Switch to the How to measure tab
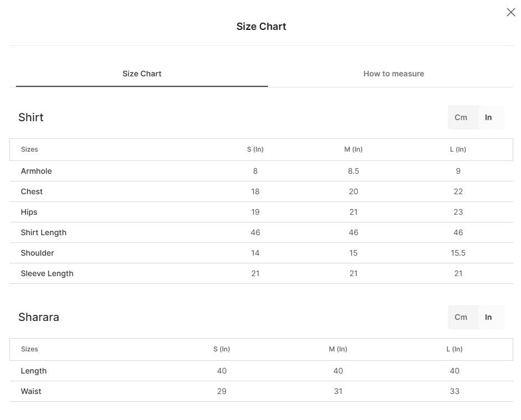The image size is (521, 420). point(394,74)
